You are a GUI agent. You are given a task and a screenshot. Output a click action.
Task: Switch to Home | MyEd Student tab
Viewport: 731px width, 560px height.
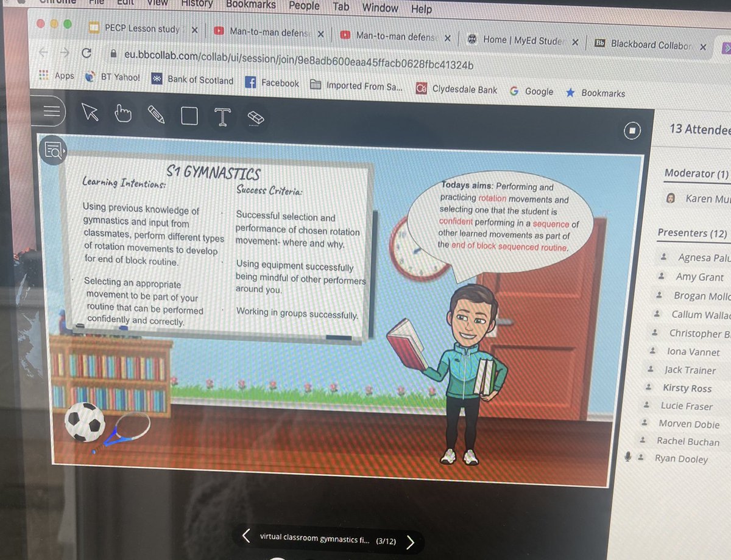(516, 40)
